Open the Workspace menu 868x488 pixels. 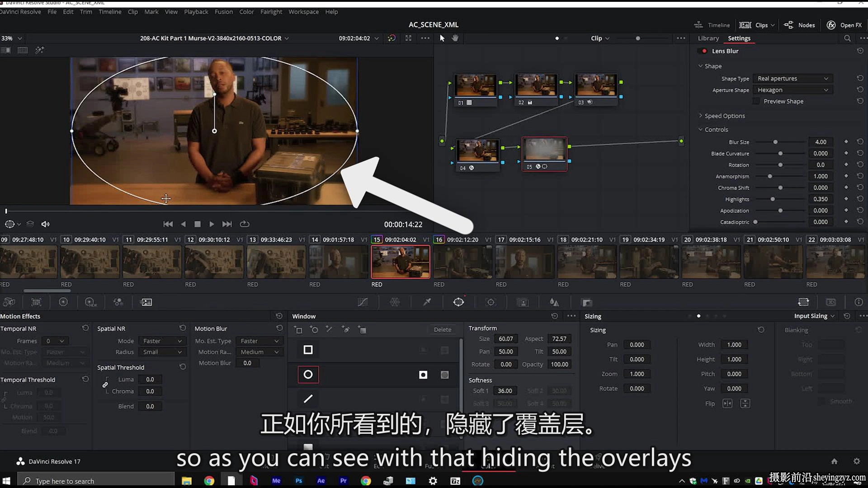click(303, 12)
